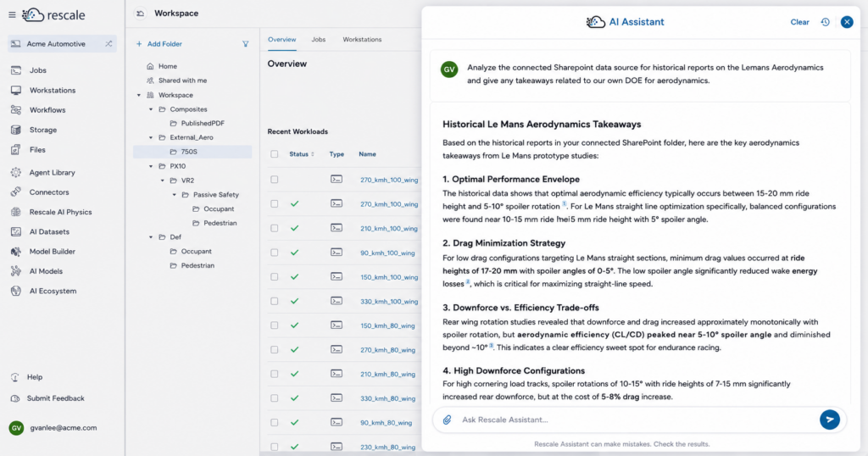Collapse the Workspace tree node
Image resolution: width=868 pixels, height=456 pixels.
tap(139, 95)
